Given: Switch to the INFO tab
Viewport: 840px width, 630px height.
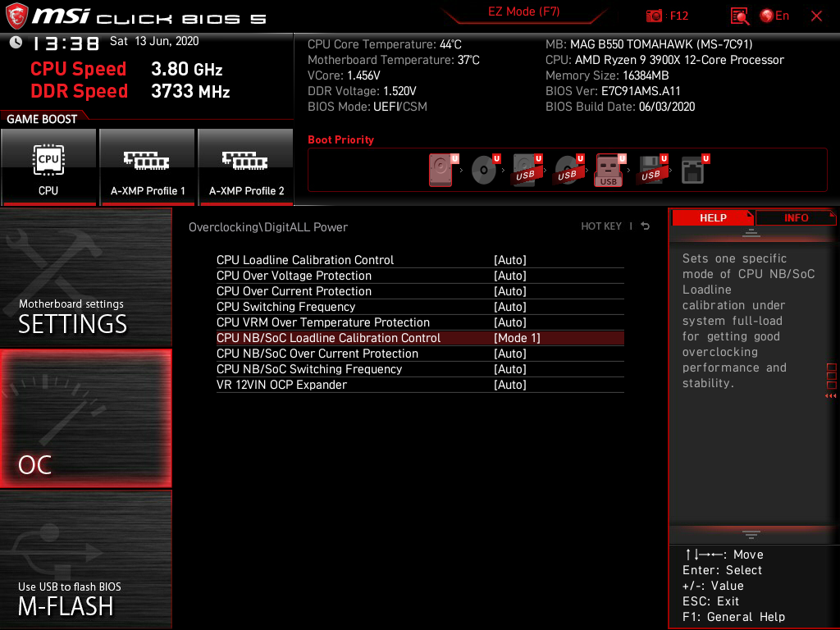Looking at the screenshot, I should pos(796,217).
